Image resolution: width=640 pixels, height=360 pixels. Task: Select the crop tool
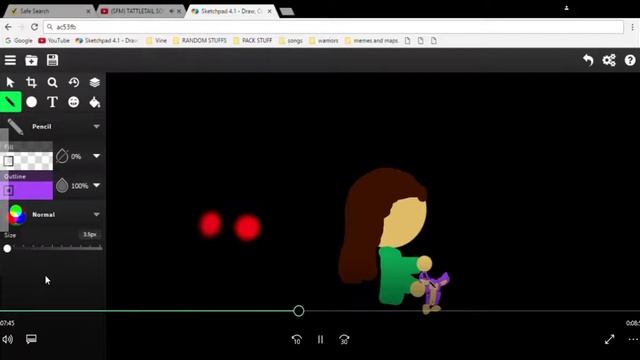[31, 82]
